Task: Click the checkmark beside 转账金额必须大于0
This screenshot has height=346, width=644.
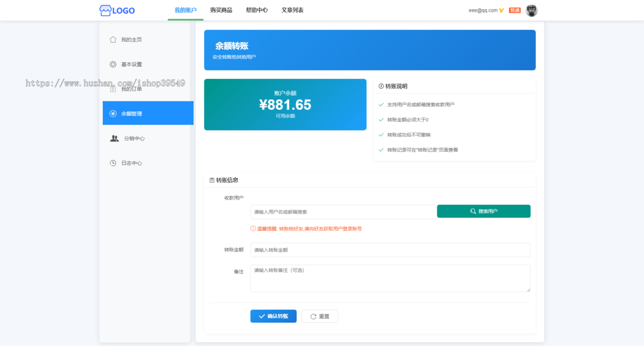Action: (381, 119)
